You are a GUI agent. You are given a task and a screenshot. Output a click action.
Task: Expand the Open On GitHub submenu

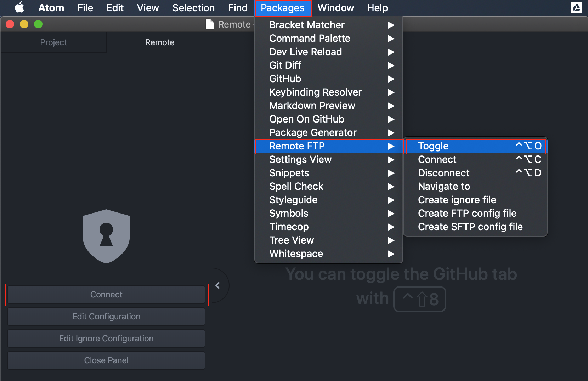[x=329, y=119]
